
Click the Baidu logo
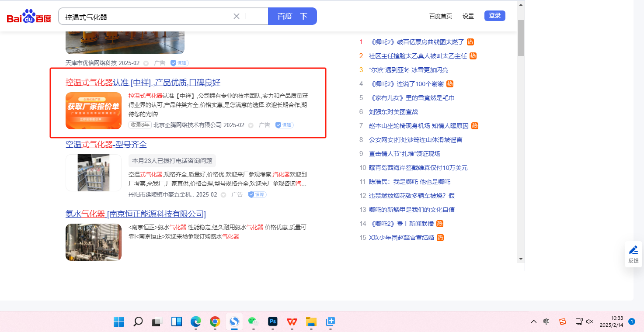click(29, 17)
